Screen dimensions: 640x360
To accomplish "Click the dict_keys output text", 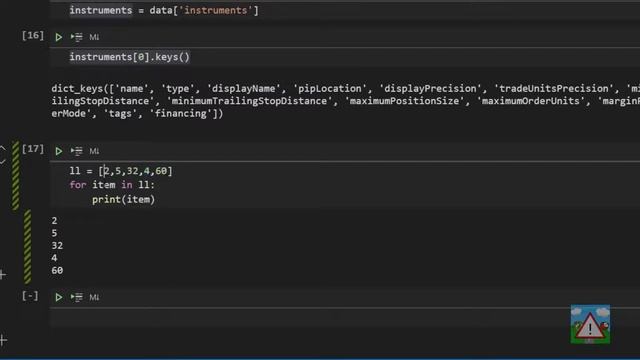I will click(x=345, y=101).
